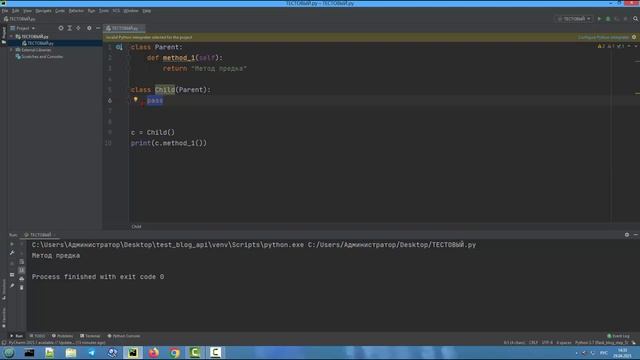This screenshot has height=360, width=640.
Task: Start debugging with the bug icon
Action: coord(608,19)
